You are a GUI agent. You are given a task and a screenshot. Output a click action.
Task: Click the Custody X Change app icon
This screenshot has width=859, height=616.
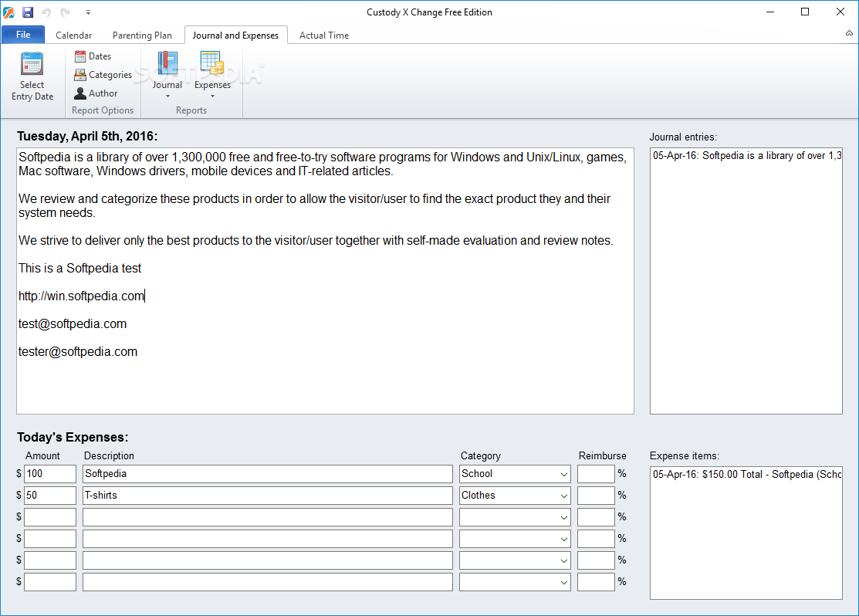[8, 12]
